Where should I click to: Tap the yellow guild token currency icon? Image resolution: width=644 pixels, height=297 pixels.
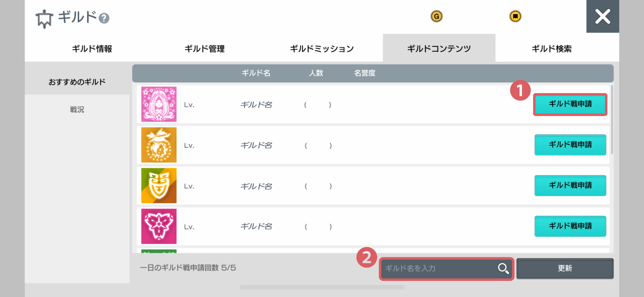[515, 16]
